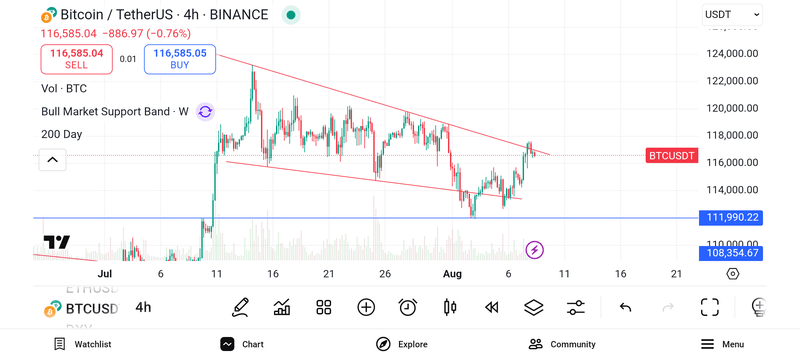Open object tree layers icon
Screen dimensions: 800x360
pos(534,307)
